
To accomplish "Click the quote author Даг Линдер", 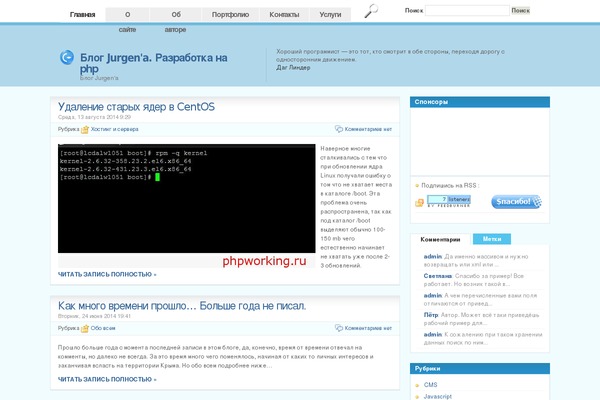I will point(293,68).
